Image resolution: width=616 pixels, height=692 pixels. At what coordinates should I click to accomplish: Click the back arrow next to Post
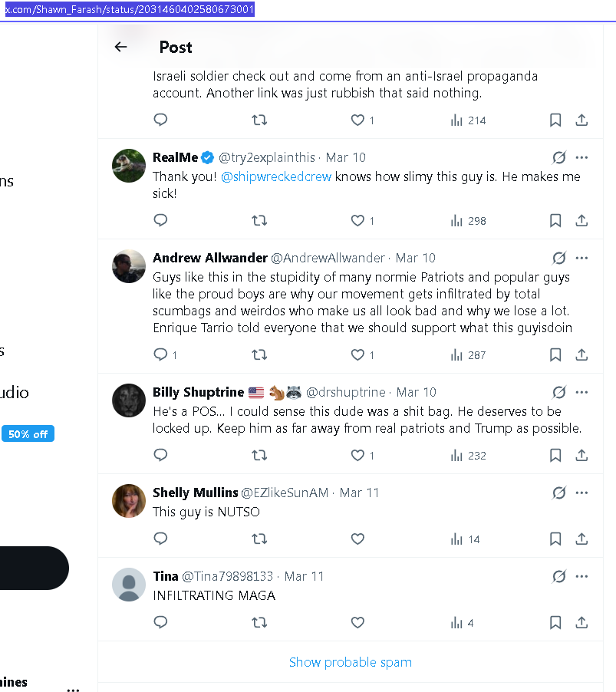pos(120,47)
